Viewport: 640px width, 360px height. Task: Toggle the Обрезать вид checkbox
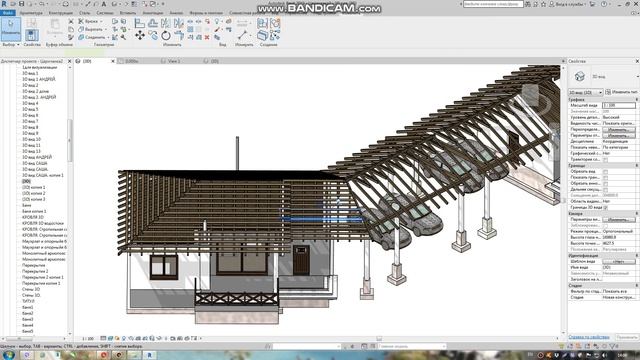(605, 172)
